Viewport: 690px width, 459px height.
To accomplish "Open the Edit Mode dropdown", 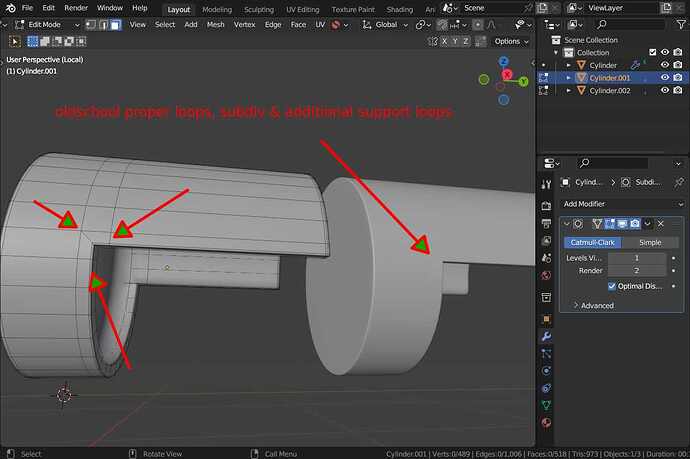I will 47,25.
